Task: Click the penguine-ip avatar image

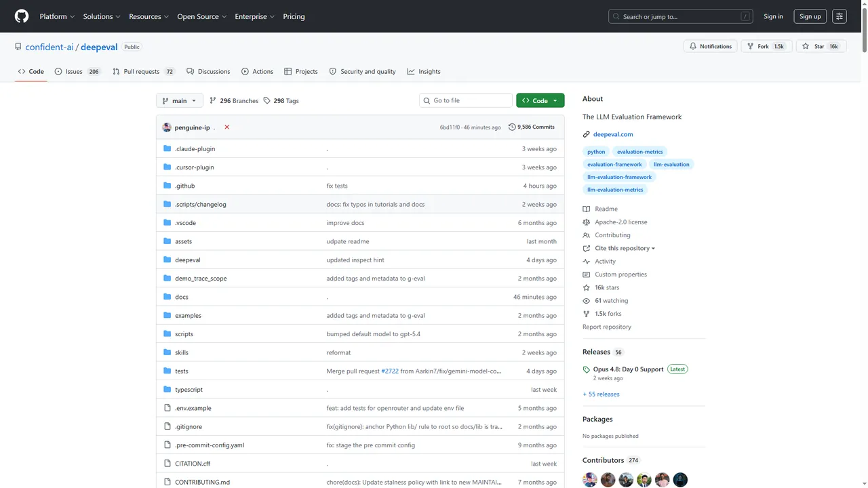Action: [x=167, y=127]
